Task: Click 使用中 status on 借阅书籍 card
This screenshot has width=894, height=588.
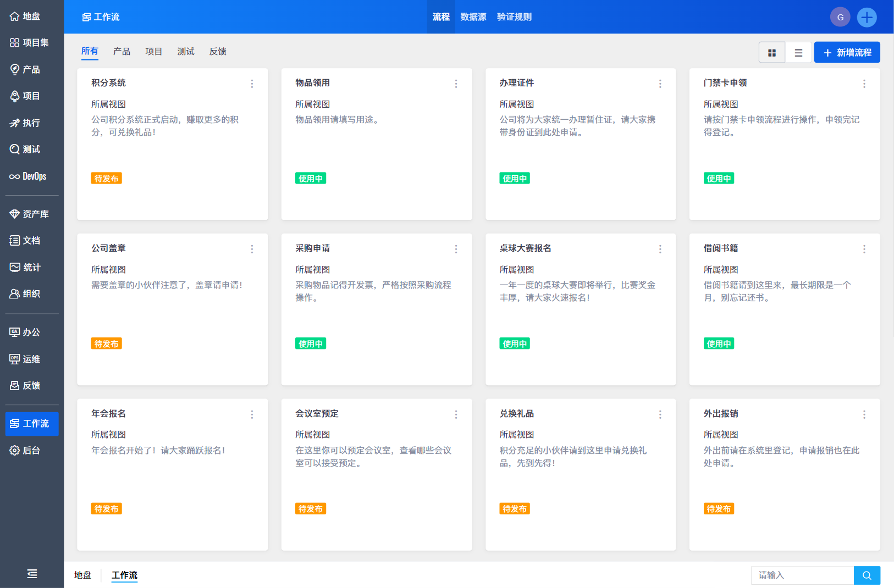Action: [x=719, y=344]
